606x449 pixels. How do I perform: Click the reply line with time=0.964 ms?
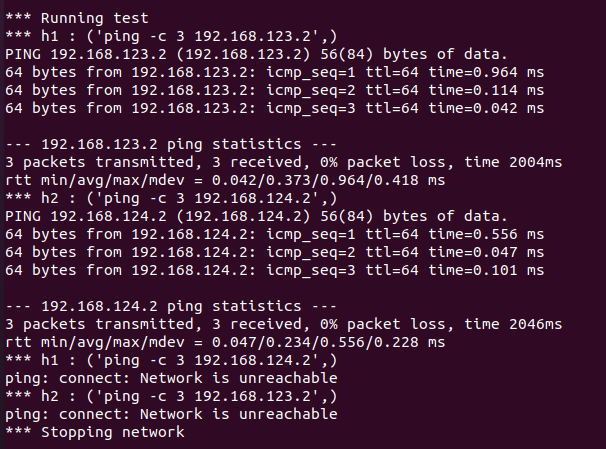(274, 71)
